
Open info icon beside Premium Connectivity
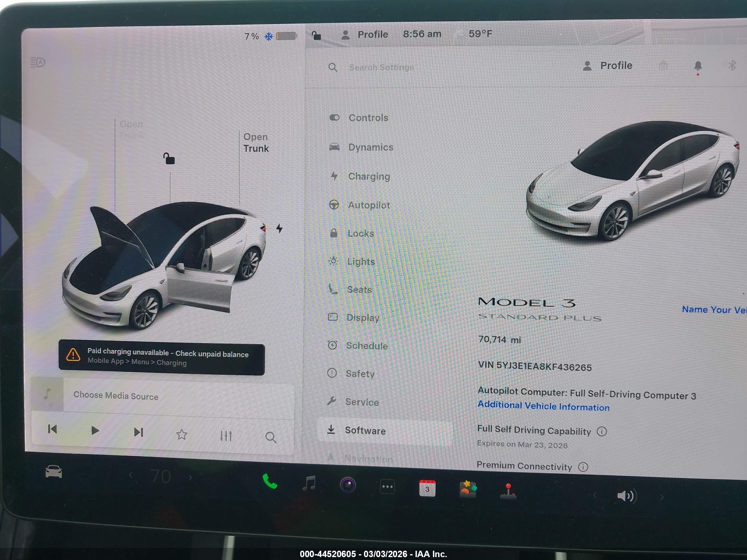point(583,467)
